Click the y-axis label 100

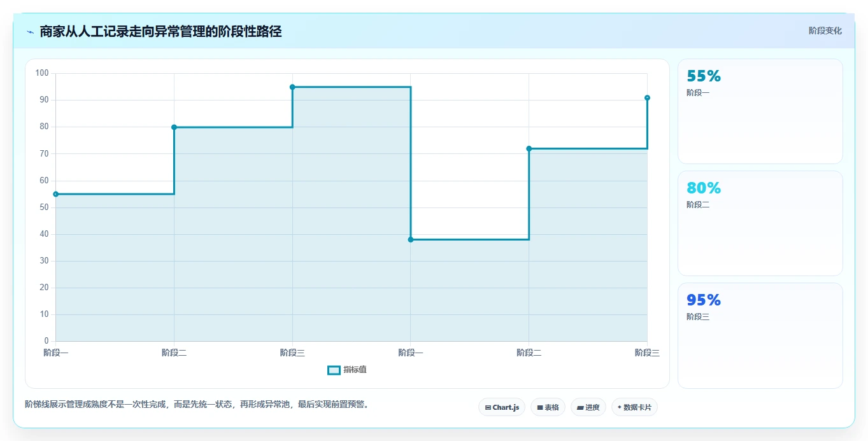tap(42, 73)
